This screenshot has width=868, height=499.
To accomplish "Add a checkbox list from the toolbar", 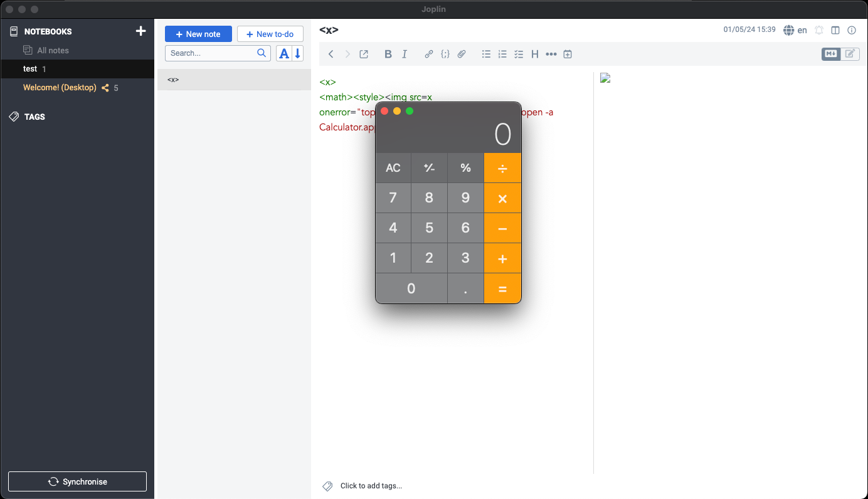I will (x=519, y=55).
